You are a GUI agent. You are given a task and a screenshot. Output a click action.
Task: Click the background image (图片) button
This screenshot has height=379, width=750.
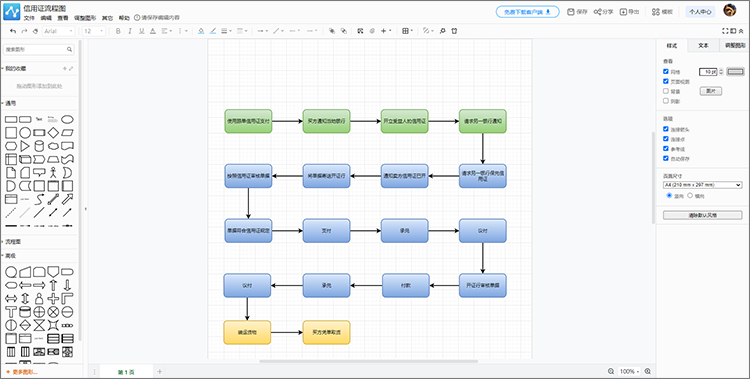tap(711, 91)
